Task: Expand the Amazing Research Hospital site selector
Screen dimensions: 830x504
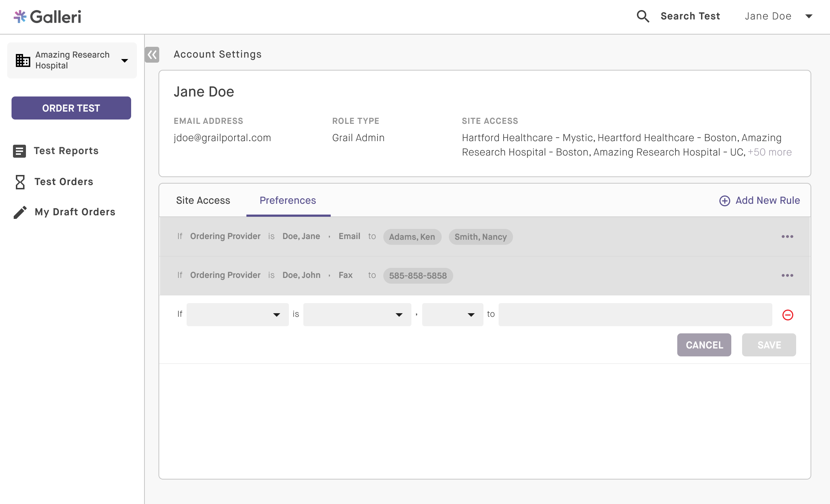Action: (125, 60)
